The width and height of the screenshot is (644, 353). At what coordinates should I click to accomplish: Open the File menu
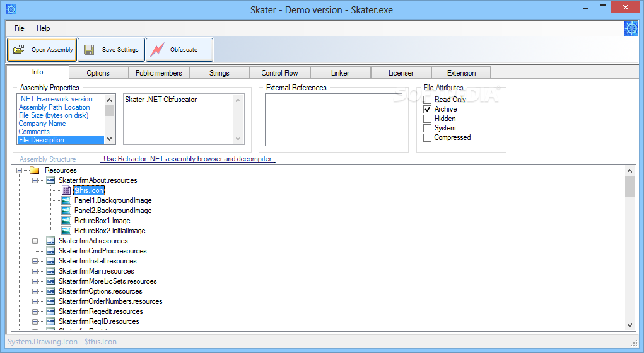(x=20, y=28)
